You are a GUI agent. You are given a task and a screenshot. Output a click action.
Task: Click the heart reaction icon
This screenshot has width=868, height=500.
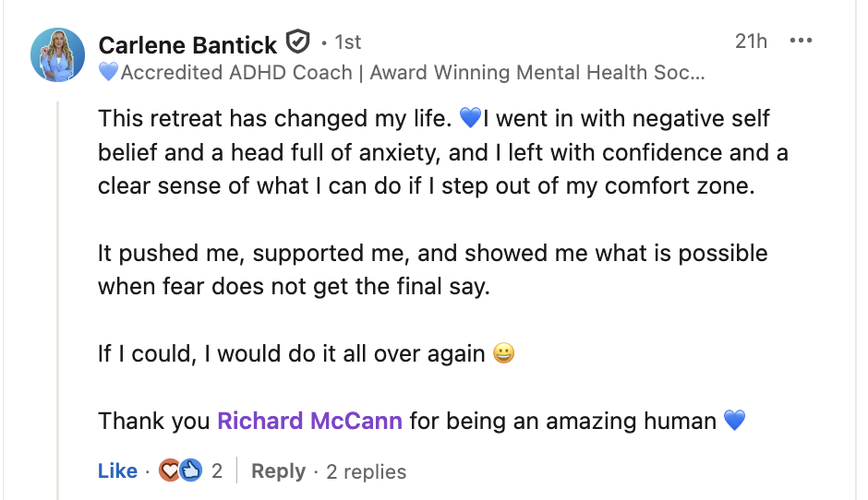pyautogui.click(x=171, y=471)
